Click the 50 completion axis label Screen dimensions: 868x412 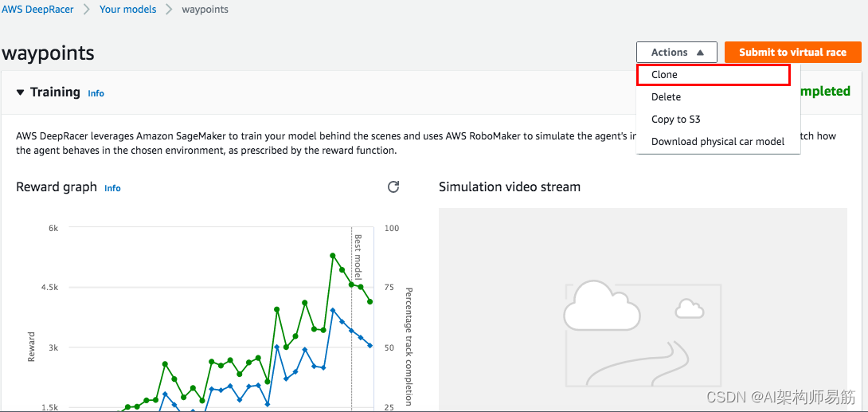389,347
